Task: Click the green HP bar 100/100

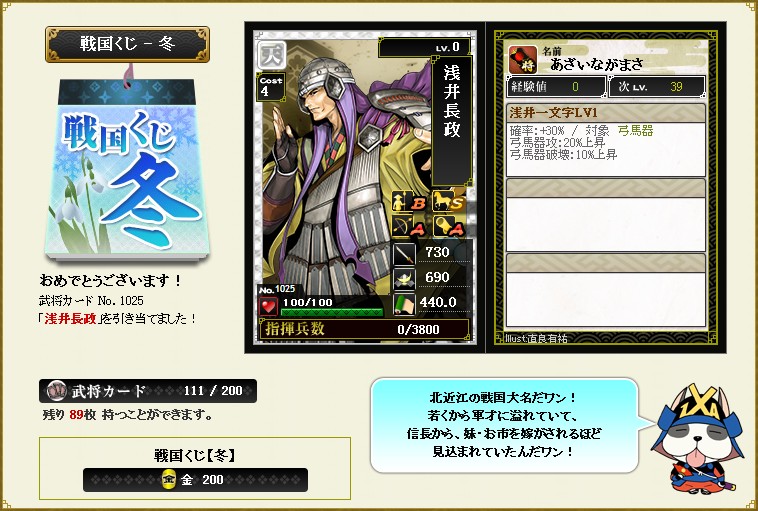Action: (x=332, y=312)
